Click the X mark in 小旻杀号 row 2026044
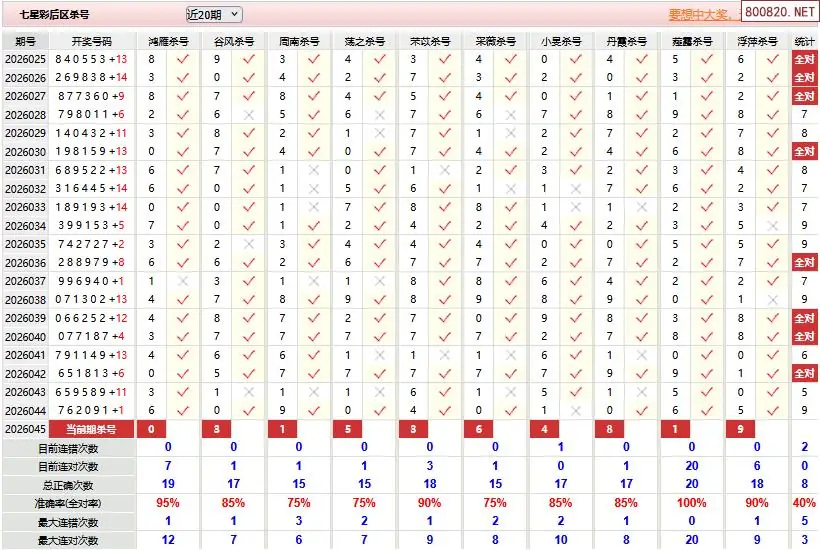Image resolution: width=820 pixels, height=550 pixels. coord(575,410)
